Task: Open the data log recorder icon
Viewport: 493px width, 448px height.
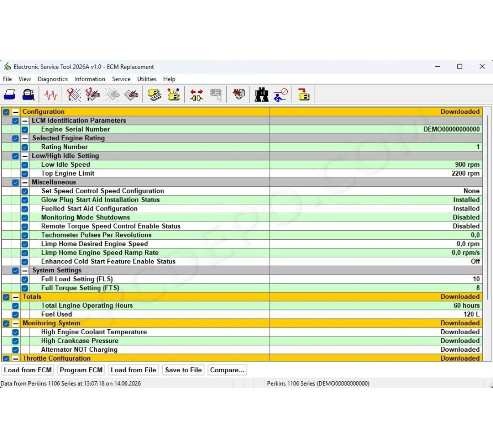Action: [x=238, y=94]
